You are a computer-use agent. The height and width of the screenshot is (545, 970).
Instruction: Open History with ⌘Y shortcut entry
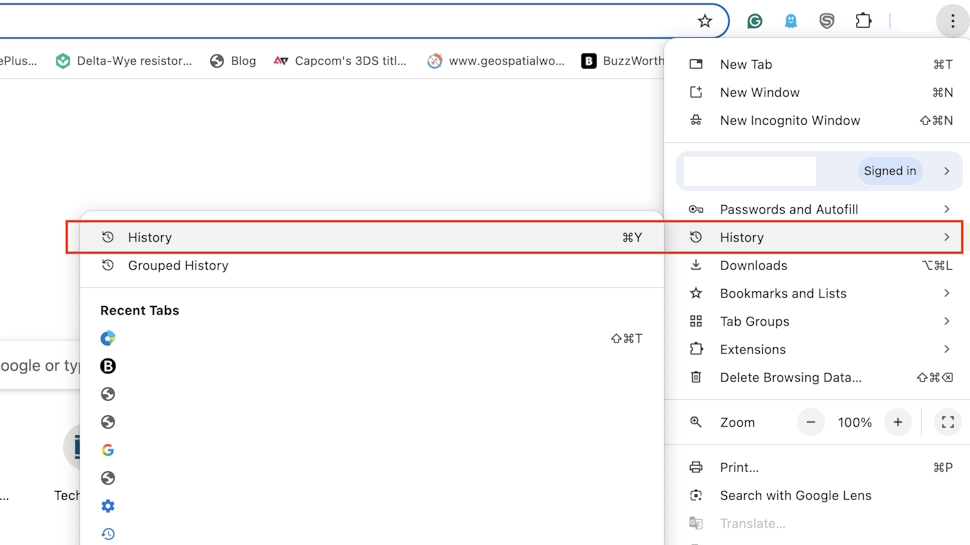371,237
